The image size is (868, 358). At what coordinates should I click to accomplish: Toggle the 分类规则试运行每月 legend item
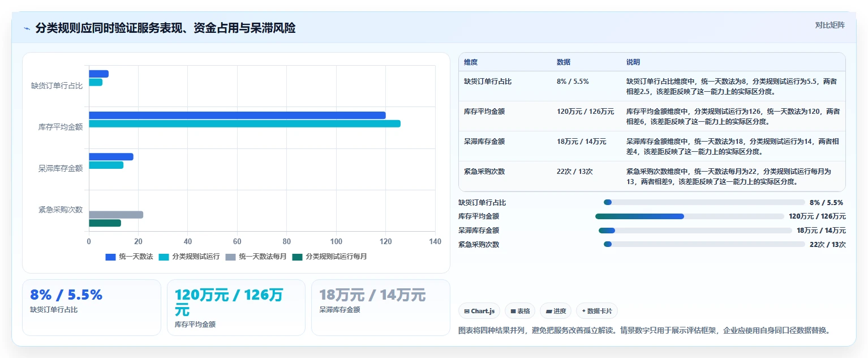point(330,257)
